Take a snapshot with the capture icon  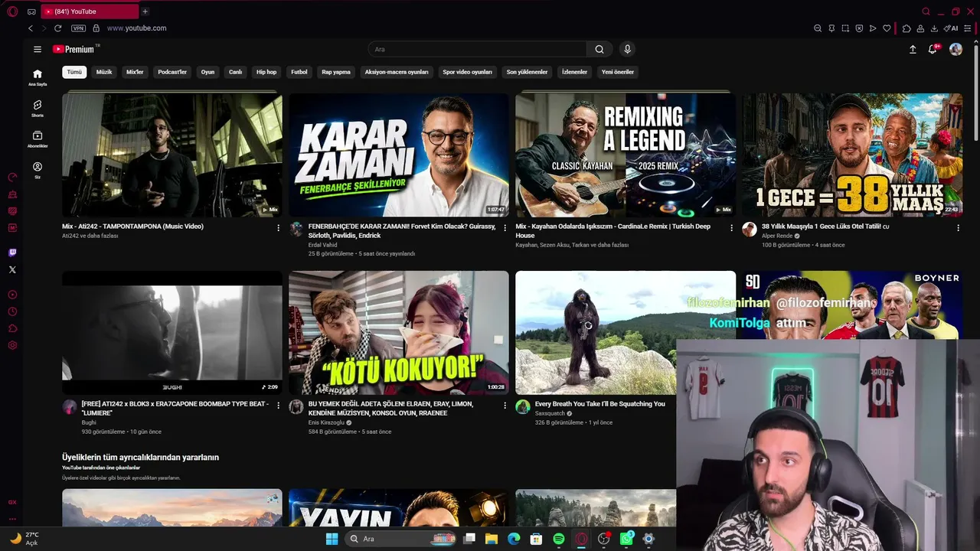pyautogui.click(x=845, y=28)
